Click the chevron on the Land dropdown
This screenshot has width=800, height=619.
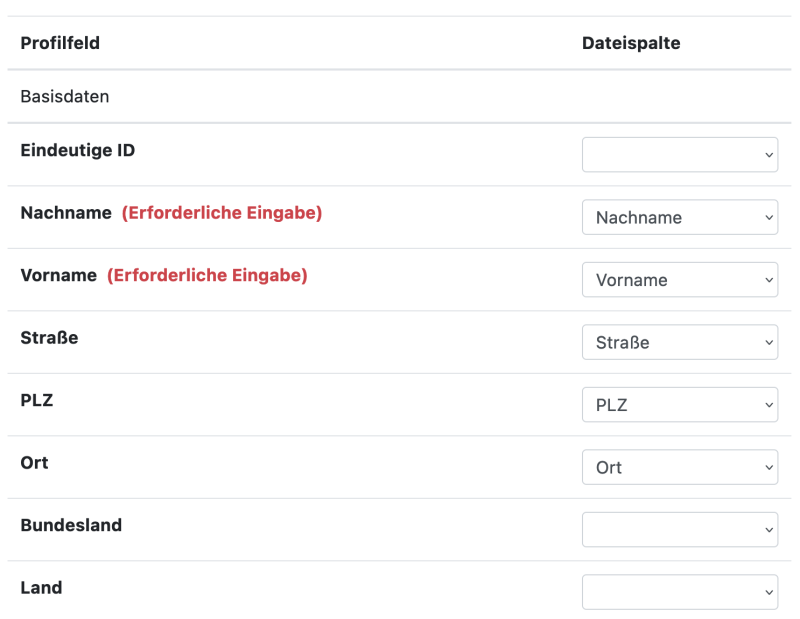click(x=767, y=591)
